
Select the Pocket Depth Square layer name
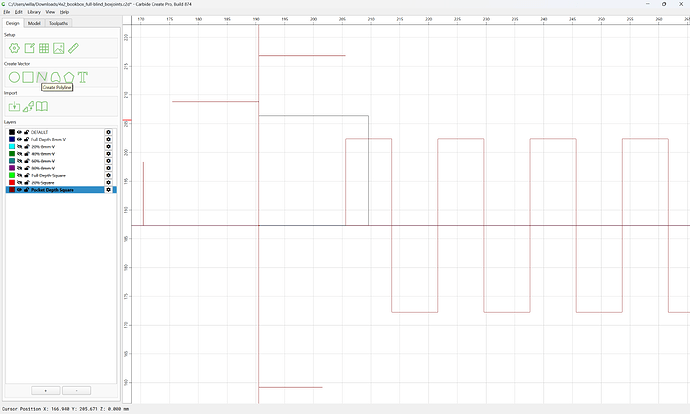[x=52, y=190]
